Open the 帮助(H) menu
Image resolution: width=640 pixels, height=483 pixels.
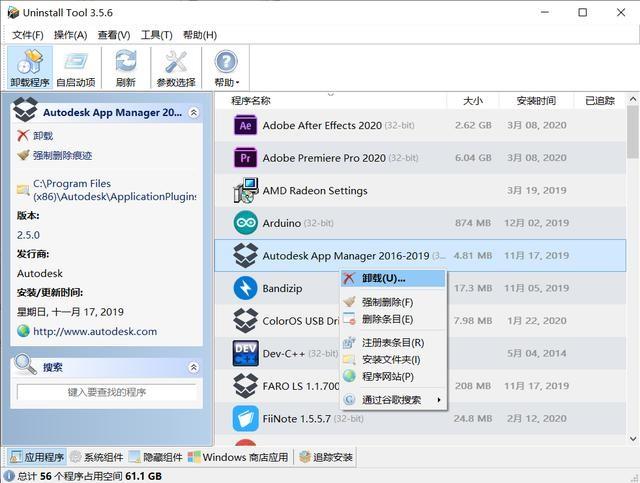pyautogui.click(x=200, y=35)
